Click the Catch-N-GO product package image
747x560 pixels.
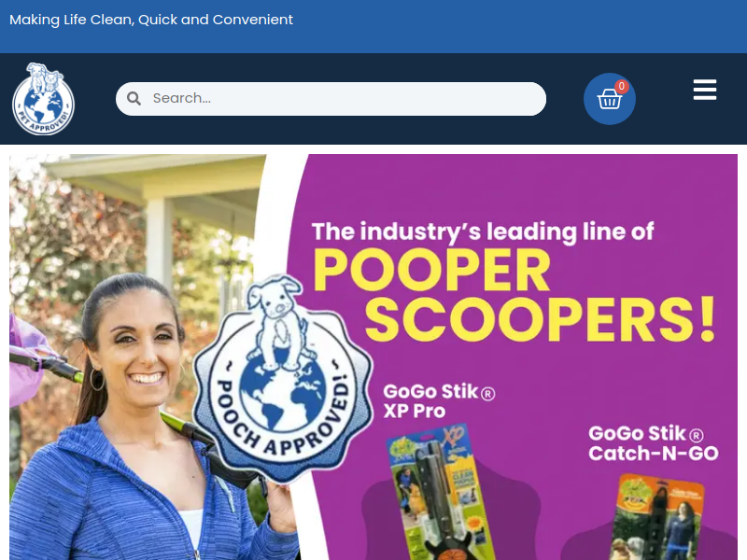[656, 518]
